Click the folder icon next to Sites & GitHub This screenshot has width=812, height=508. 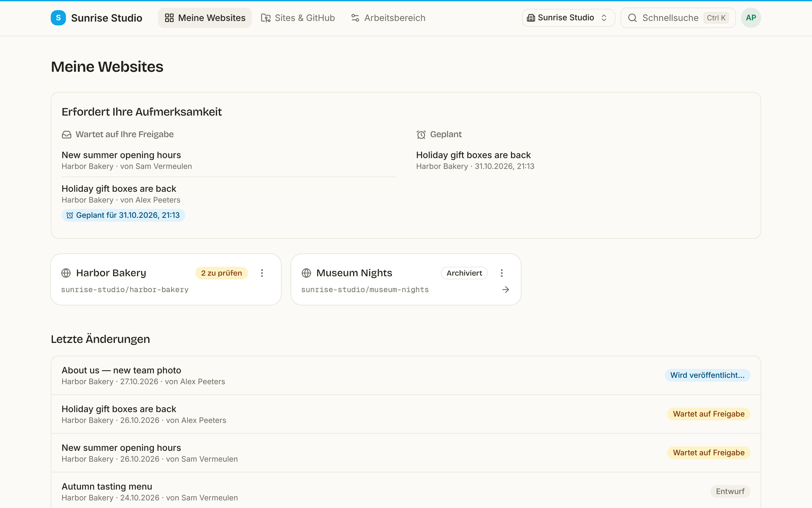266,18
